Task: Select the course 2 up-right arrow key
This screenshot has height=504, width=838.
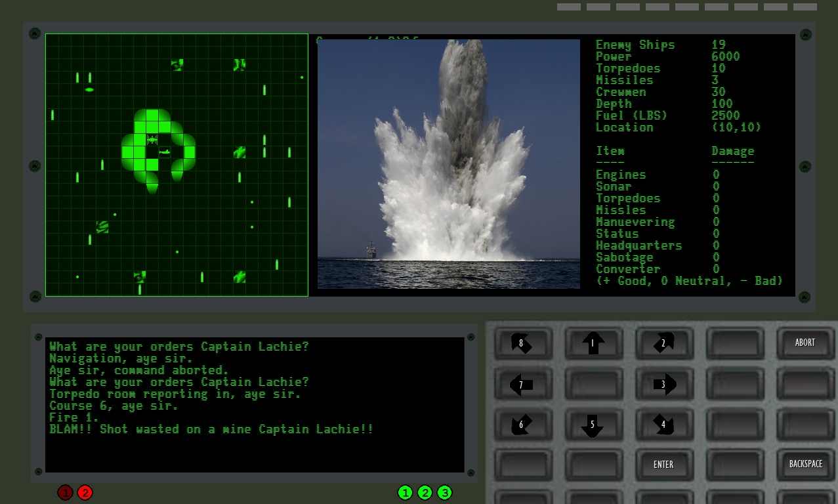Action: (663, 343)
